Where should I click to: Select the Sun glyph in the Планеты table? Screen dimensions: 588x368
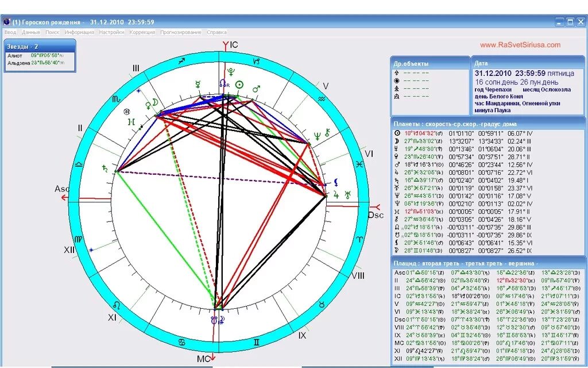click(x=397, y=135)
